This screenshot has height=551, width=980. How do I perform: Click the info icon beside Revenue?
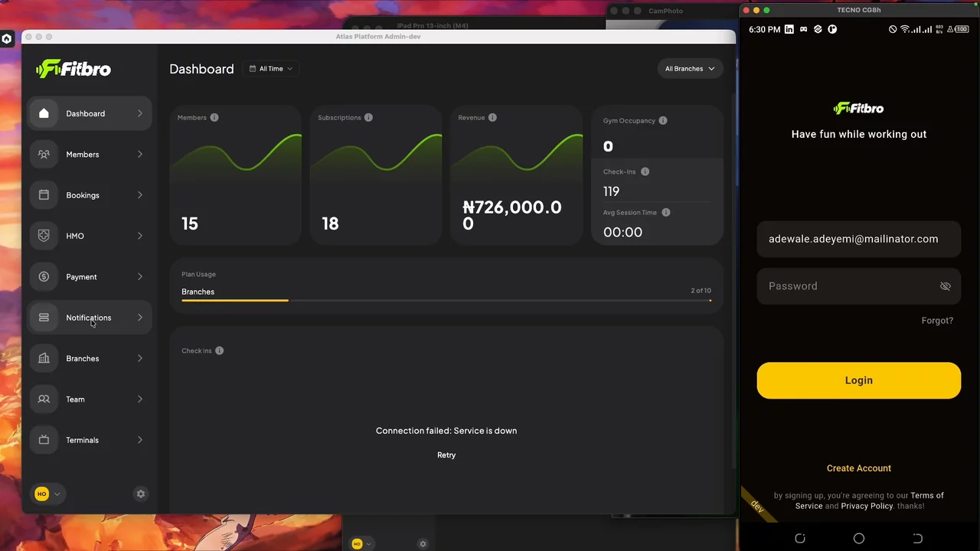point(492,117)
